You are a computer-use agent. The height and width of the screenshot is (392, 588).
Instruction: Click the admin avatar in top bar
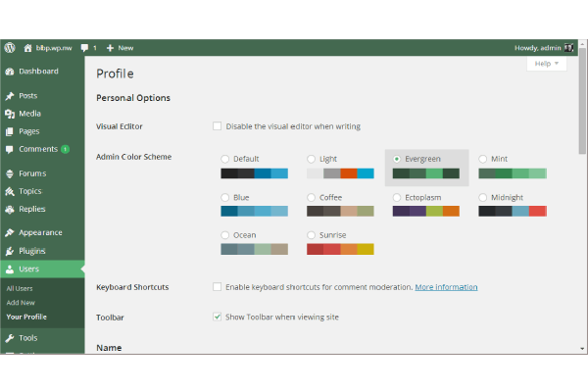[568, 47]
